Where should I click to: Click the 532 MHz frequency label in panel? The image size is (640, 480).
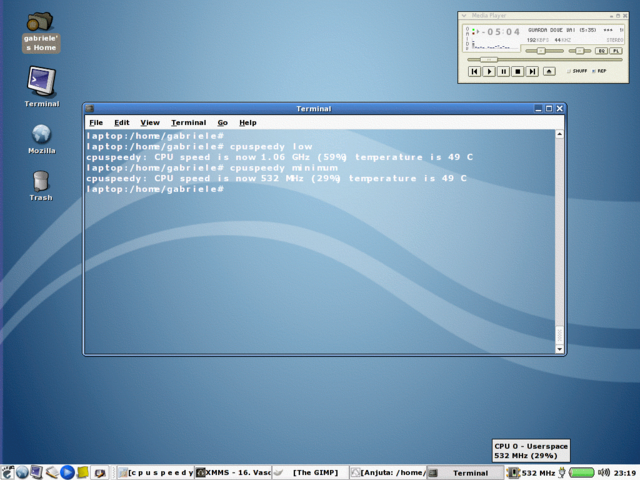538,473
